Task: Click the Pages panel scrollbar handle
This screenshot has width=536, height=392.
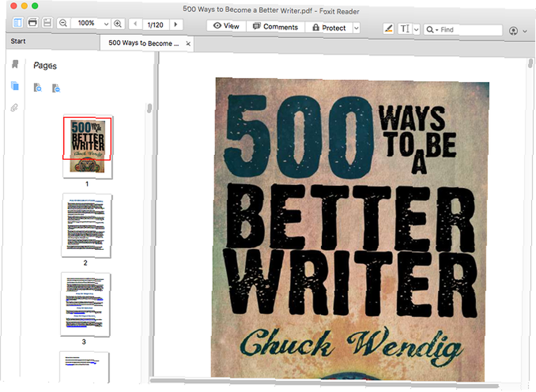Action: coord(150,108)
